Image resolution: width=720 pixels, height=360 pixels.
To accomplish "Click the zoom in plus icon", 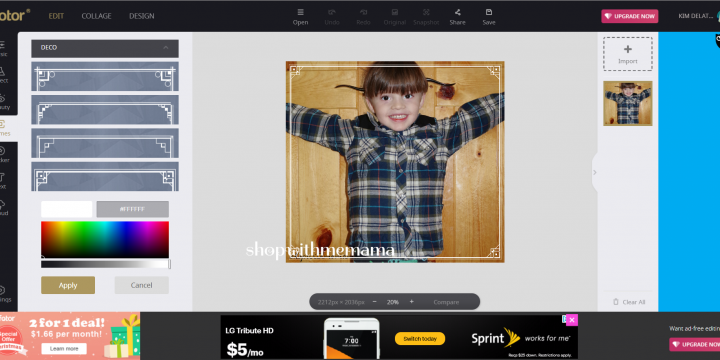I will tap(411, 302).
